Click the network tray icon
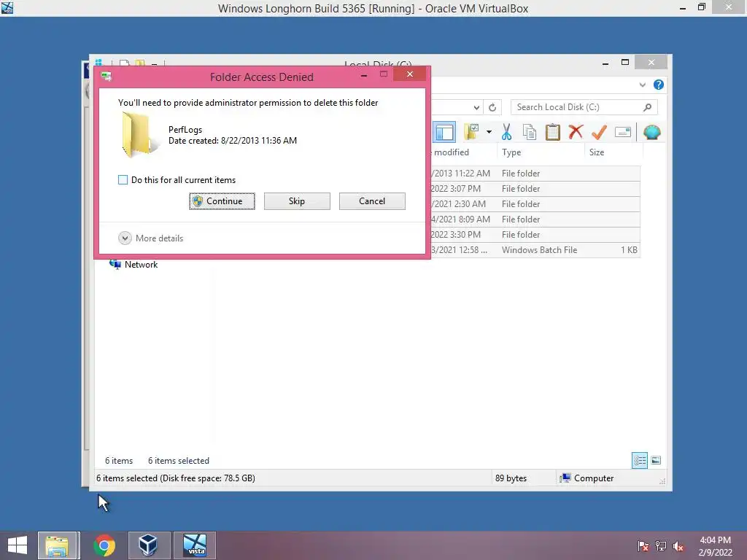The width and height of the screenshot is (747, 560). point(661,546)
